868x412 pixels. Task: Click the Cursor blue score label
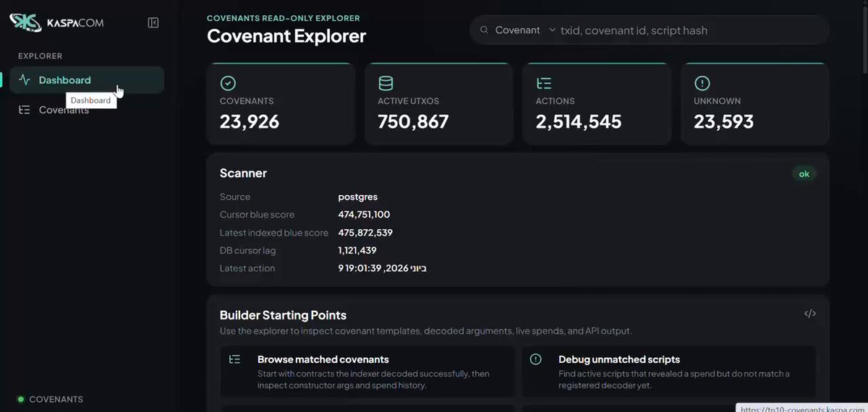tap(257, 215)
